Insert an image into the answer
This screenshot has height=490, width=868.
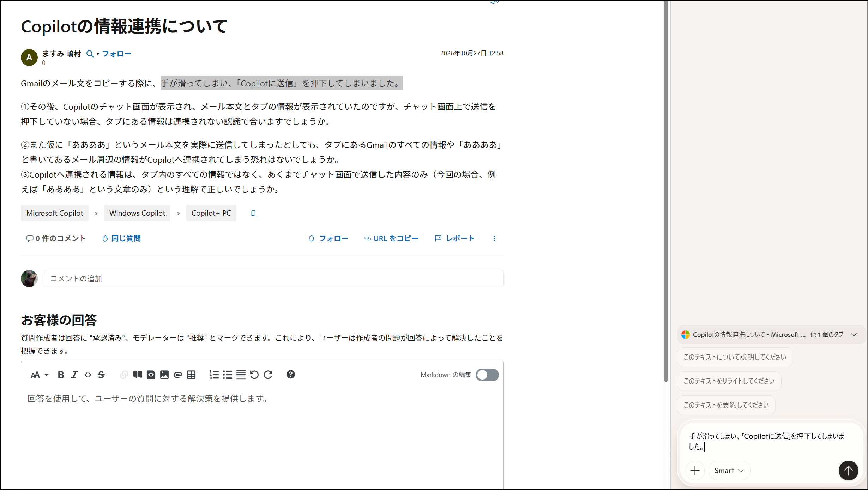coord(164,375)
